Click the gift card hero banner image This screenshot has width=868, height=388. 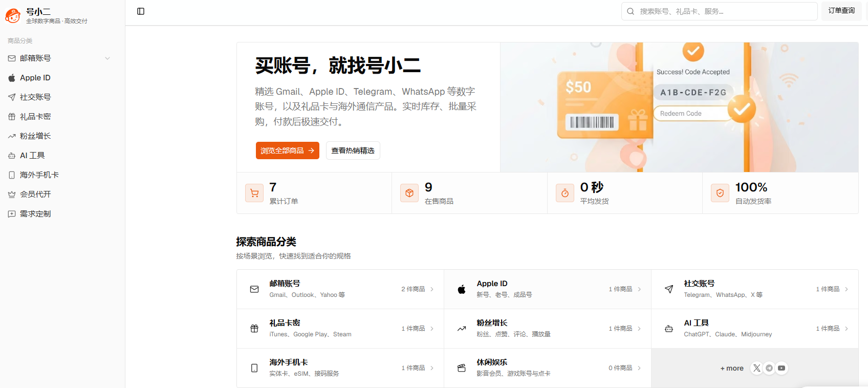(x=679, y=107)
